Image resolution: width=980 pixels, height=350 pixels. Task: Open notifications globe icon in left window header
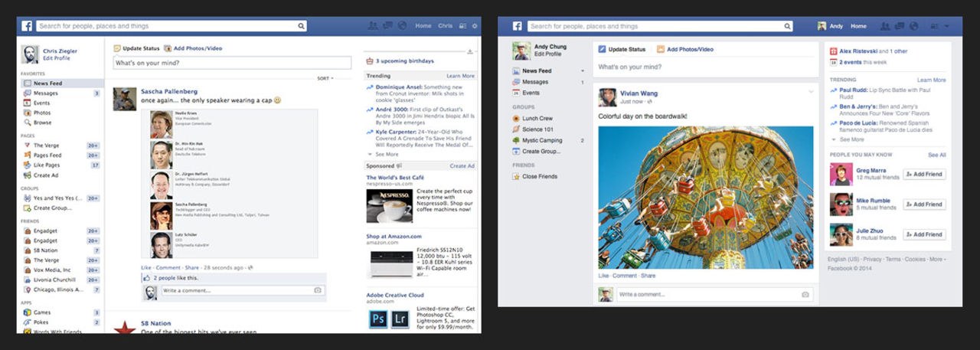click(x=402, y=25)
